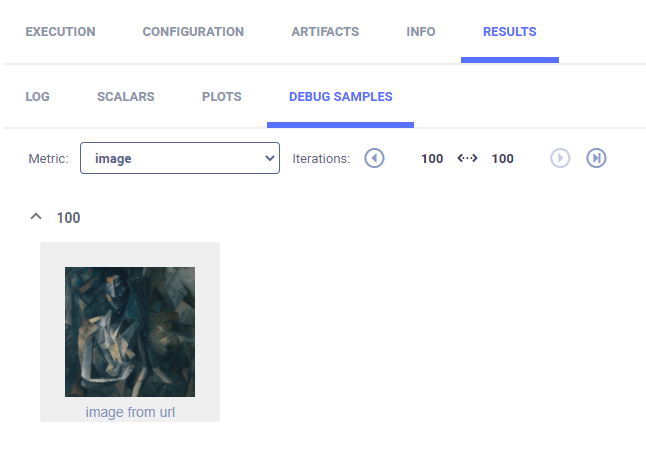Viewport: 646px width, 451px height.
Task: Go to previous iteration with left arrow
Action: pyautogui.click(x=374, y=158)
